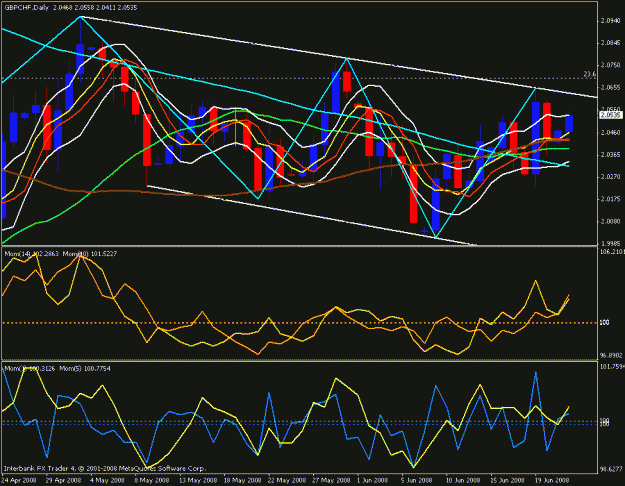Click the Mom(14) Mom(10) indicator label
Screen dimensions: 625x486
[61, 254]
